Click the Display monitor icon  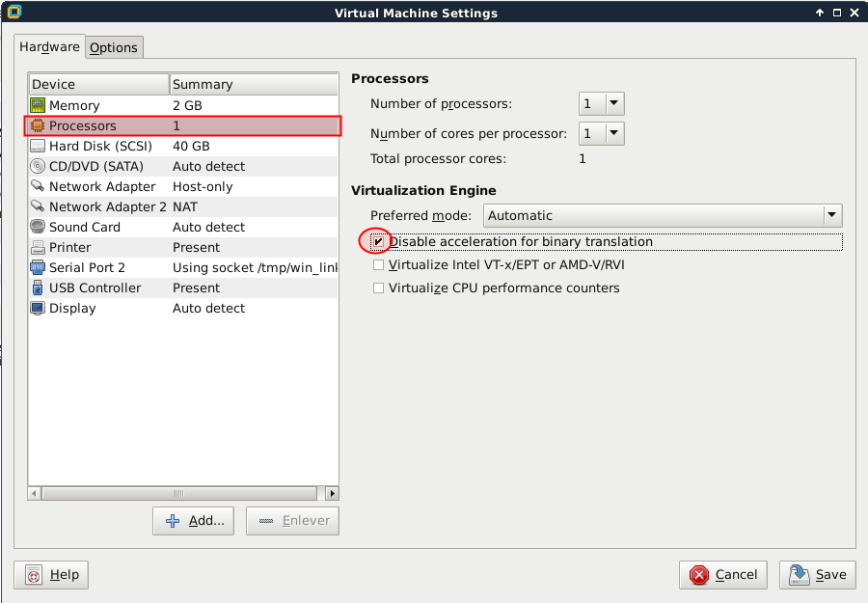pos(38,308)
